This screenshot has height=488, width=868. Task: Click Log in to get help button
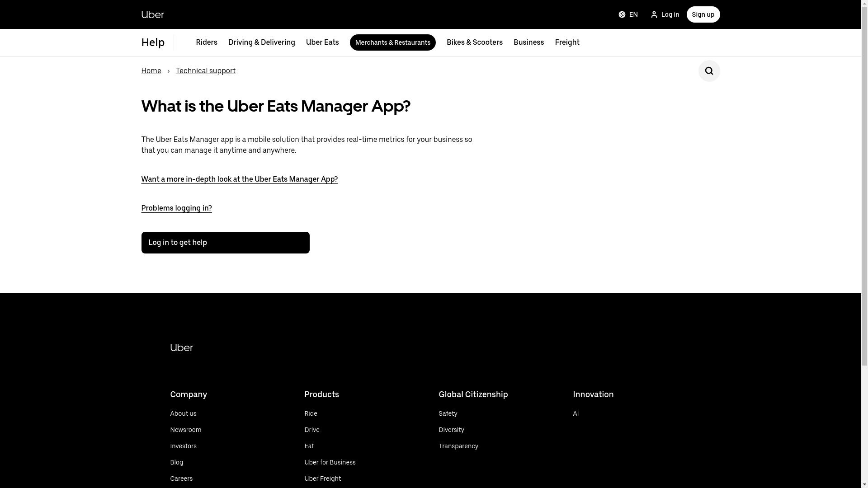225,243
